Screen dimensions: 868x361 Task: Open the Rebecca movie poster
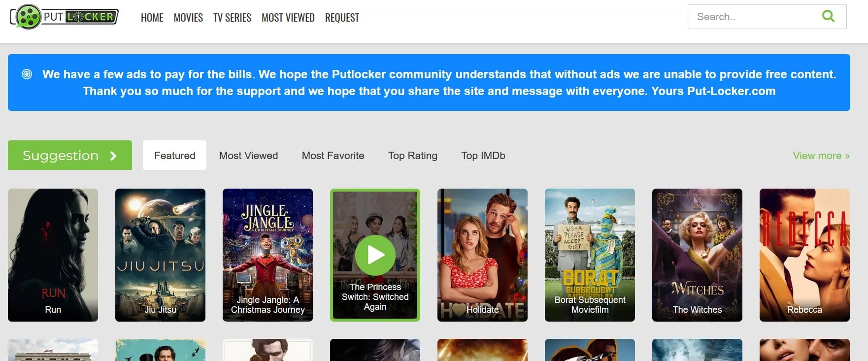point(804,255)
